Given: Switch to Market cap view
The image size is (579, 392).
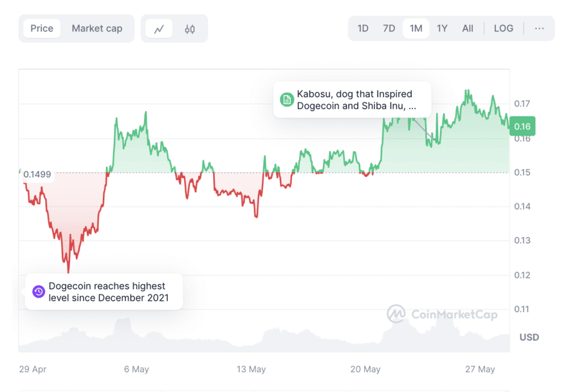Looking at the screenshot, I should [x=97, y=28].
